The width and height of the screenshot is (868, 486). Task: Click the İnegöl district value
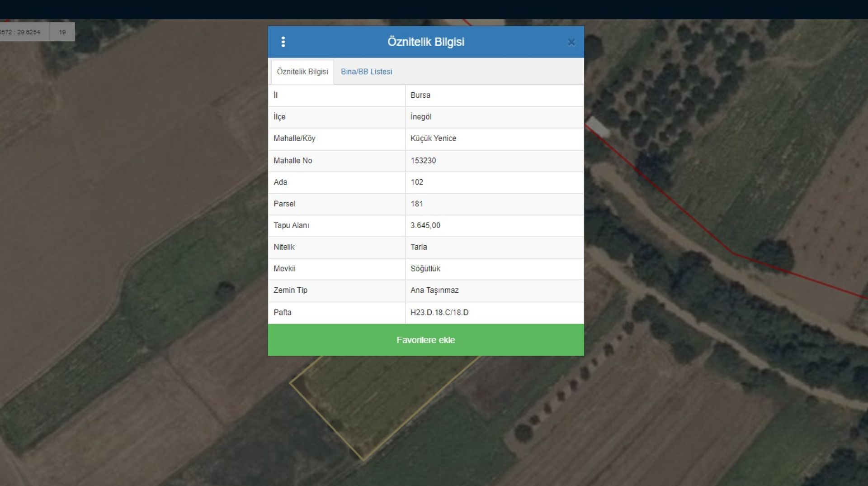[x=420, y=117]
